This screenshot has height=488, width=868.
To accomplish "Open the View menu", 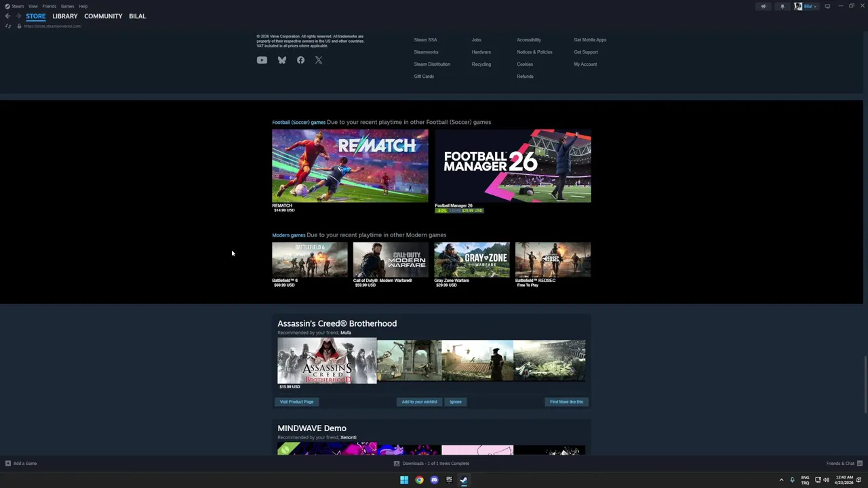I will [33, 6].
